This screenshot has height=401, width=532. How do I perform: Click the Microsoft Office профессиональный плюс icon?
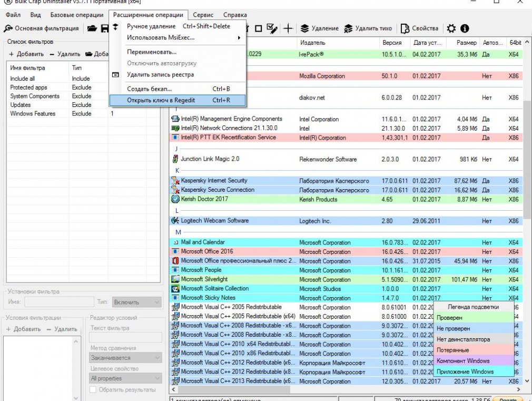[175, 261]
